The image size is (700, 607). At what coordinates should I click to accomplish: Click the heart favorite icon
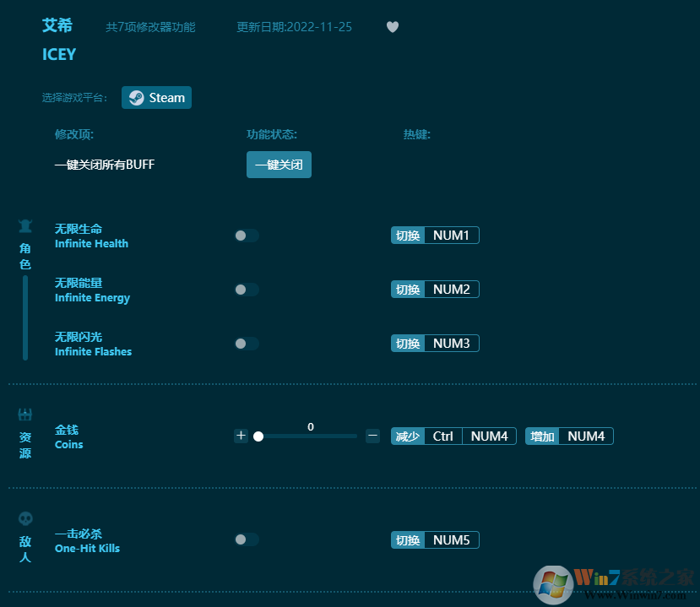(393, 27)
